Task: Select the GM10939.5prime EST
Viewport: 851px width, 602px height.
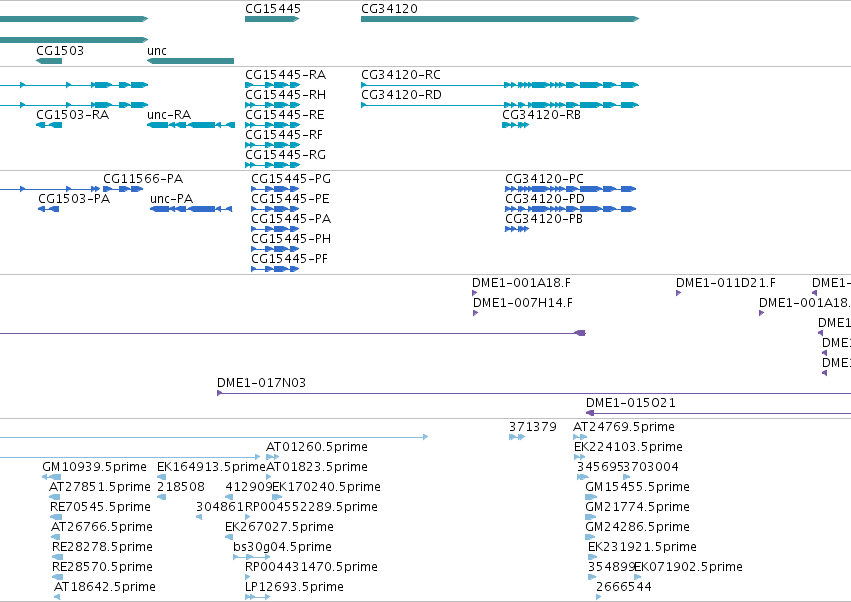Action: pyautogui.click(x=52, y=477)
